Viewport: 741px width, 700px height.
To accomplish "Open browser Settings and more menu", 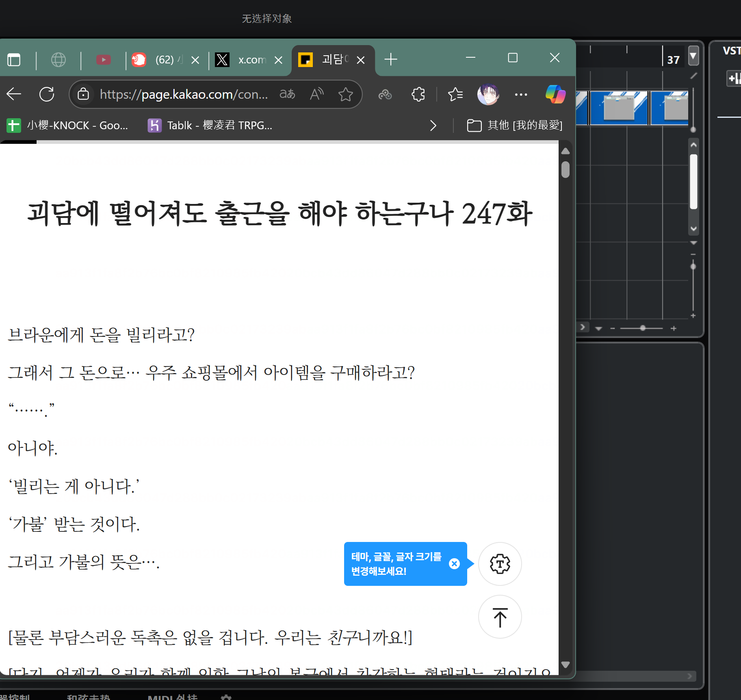I will pyautogui.click(x=521, y=95).
